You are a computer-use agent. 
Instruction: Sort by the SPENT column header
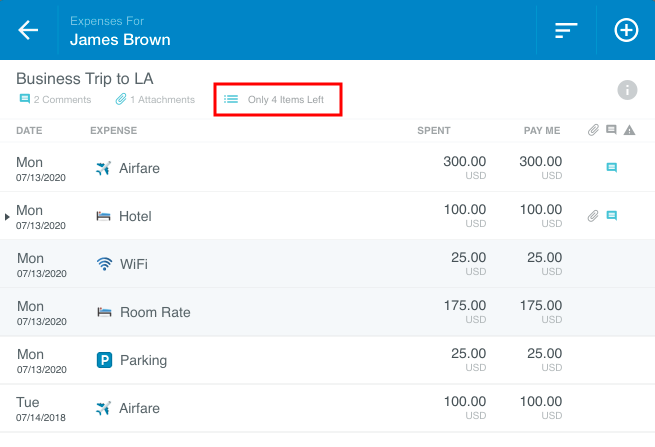[x=434, y=130]
